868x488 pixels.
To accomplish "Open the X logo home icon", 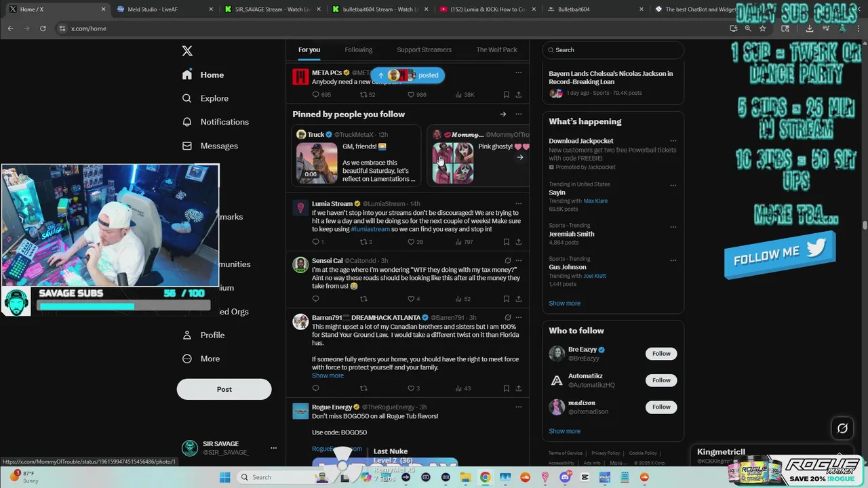I will pyautogui.click(x=187, y=51).
